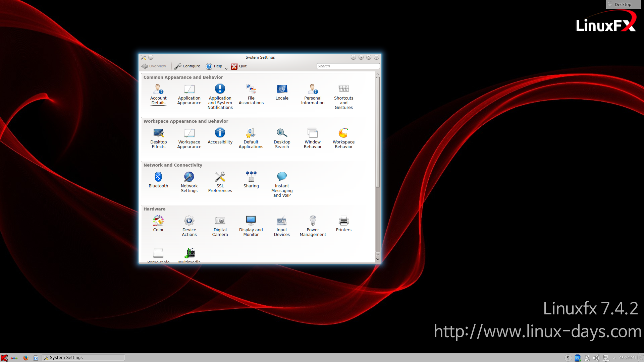Screen dimensions: 644x362
Task: Open the Desktop toolbox button
Action: (x=623, y=4)
